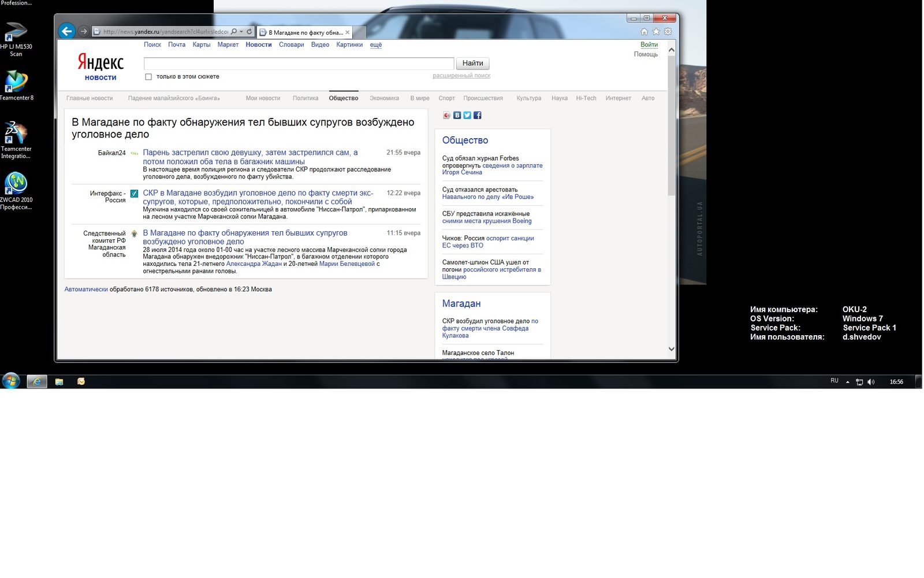Click the RU language indicator in the taskbar
This screenshot has height=578, width=924.
[x=834, y=381]
